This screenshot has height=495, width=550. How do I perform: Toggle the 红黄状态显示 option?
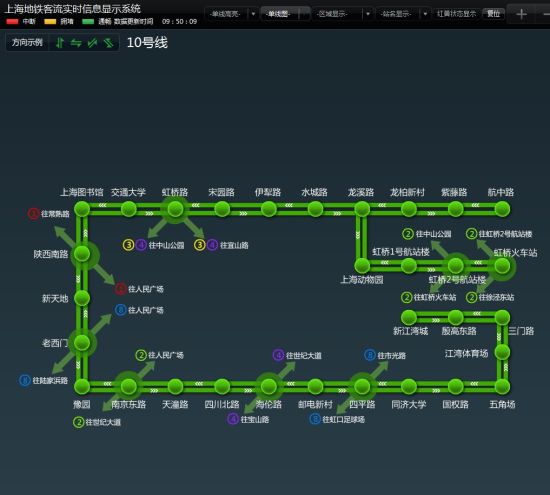click(456, 14)
